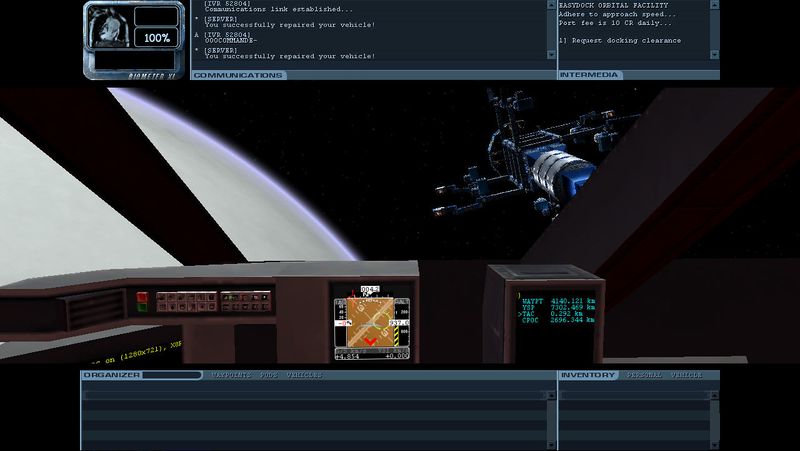Click the green cockpit panel button
800x451 pixels.
coord(142,307)
